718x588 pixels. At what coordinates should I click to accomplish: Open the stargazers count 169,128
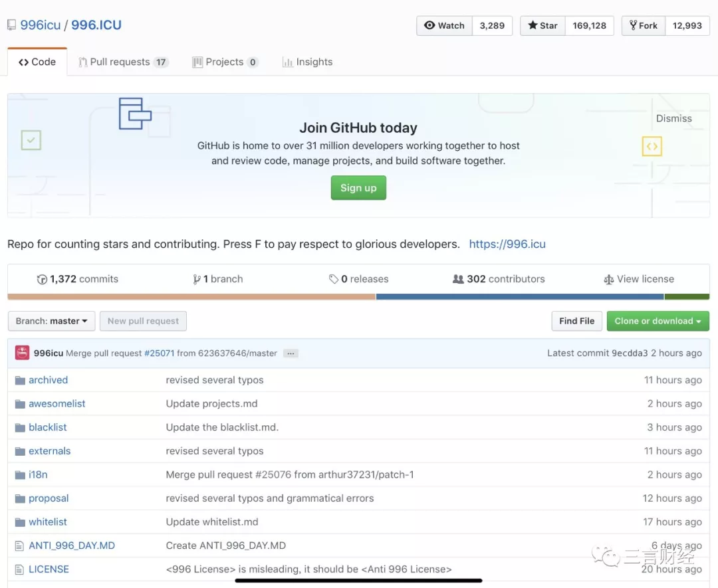pyautogui.click(x=589, y=26)
